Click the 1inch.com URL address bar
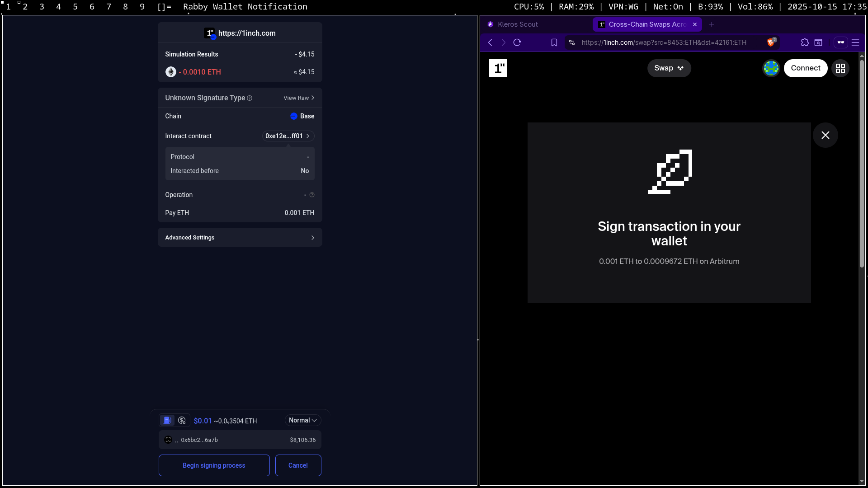 coord(664,42)
